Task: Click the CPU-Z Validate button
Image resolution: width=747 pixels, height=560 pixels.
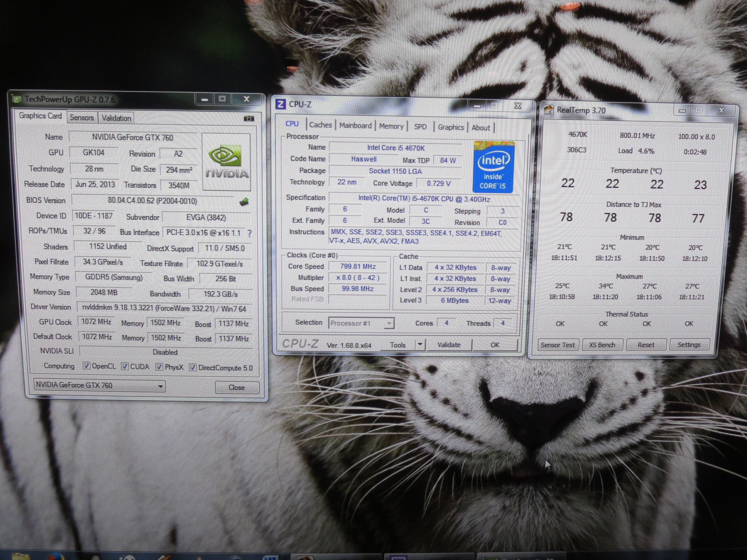Action: pyautogui.click(x=449, y=345)
